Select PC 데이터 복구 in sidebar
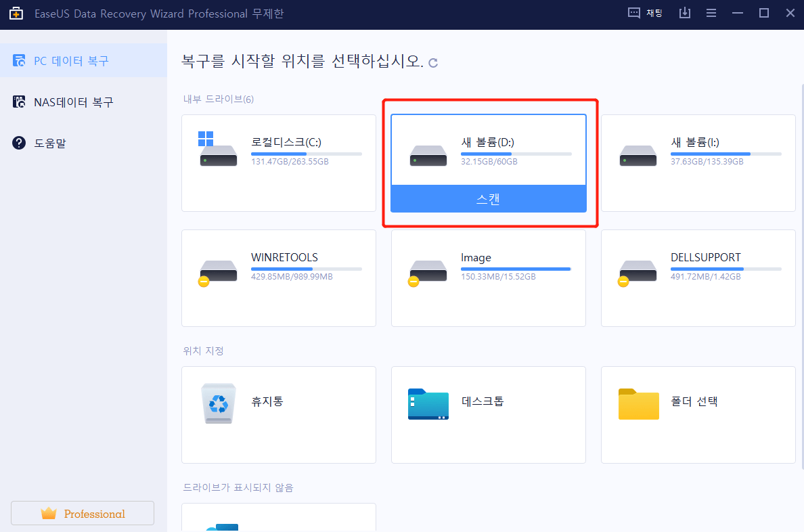The height and width of the screenshot is (532, 804). (x=83, y=60)
